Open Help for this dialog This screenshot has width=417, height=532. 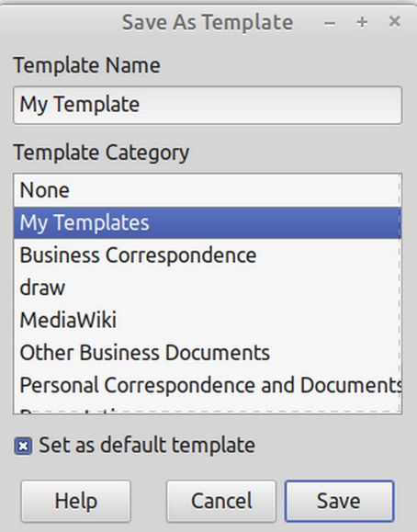tap(75, 501)
